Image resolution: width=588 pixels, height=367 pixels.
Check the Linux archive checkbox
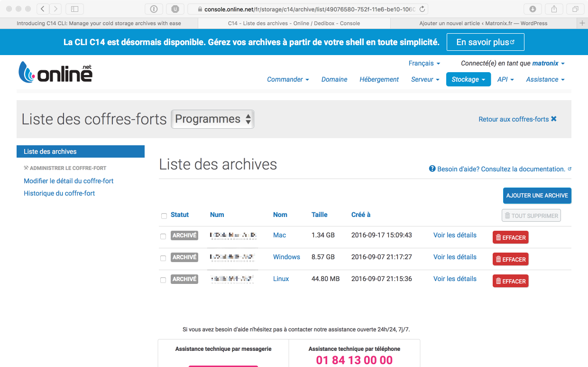coord(163,280)
